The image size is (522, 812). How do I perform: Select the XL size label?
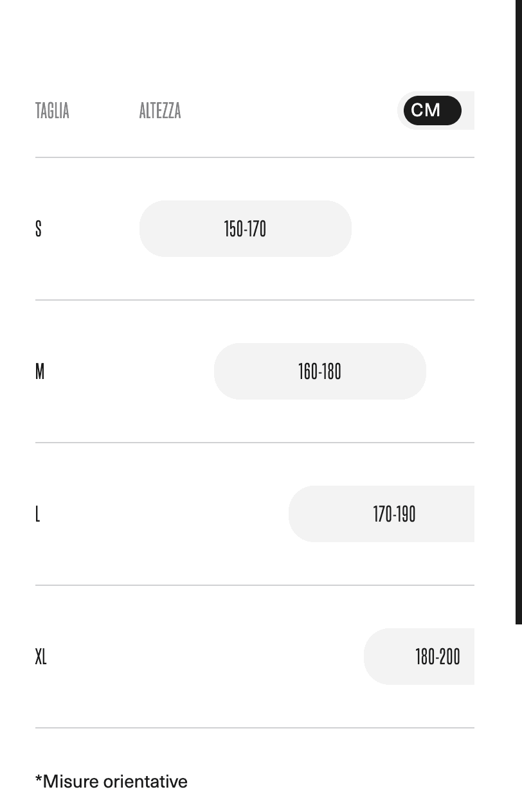pos(41,657)
